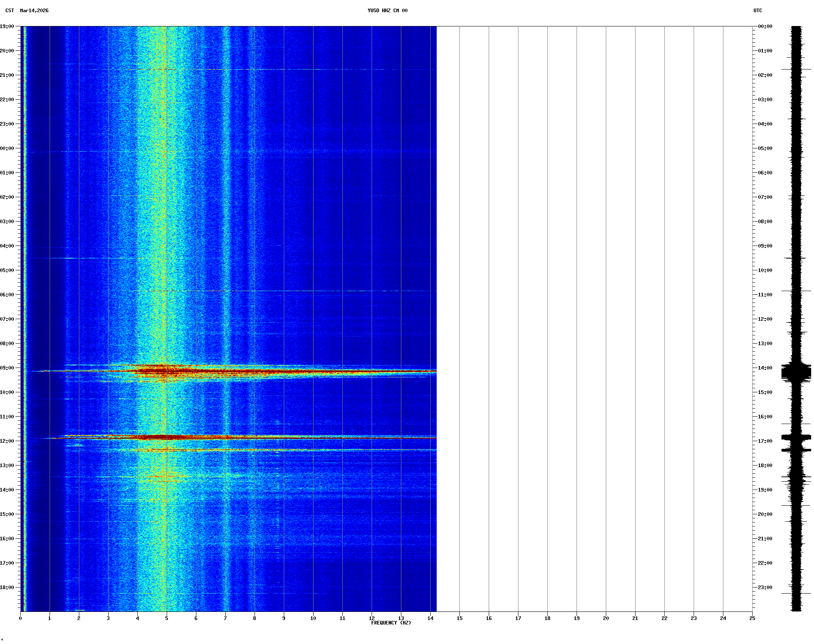Click the seismogram burst near 17:00 UTC
Viewport: 814px width, 644px height.
pos(796,437)
